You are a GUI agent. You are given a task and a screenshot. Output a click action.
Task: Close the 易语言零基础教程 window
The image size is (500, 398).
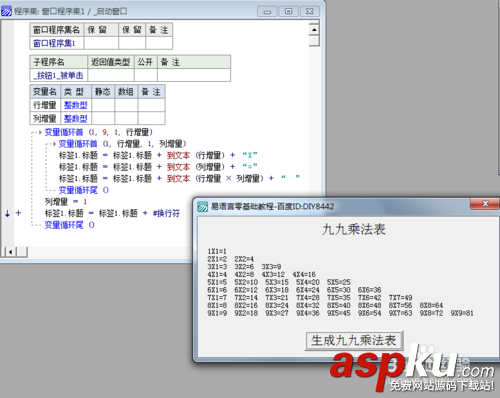tap(485, 203)
